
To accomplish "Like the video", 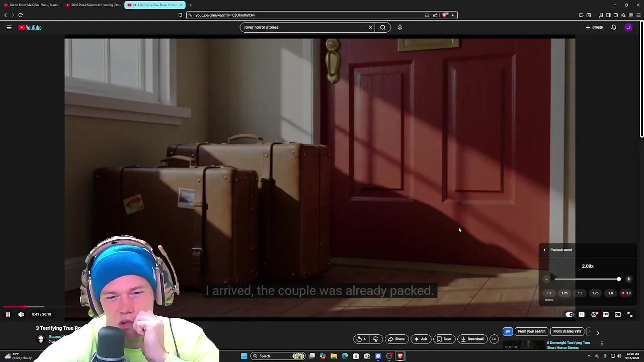I will pos(362,339).
